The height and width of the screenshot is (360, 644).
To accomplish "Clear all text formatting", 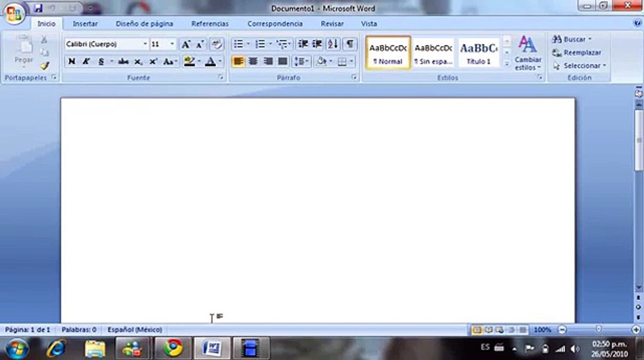I will pos(217,44).
